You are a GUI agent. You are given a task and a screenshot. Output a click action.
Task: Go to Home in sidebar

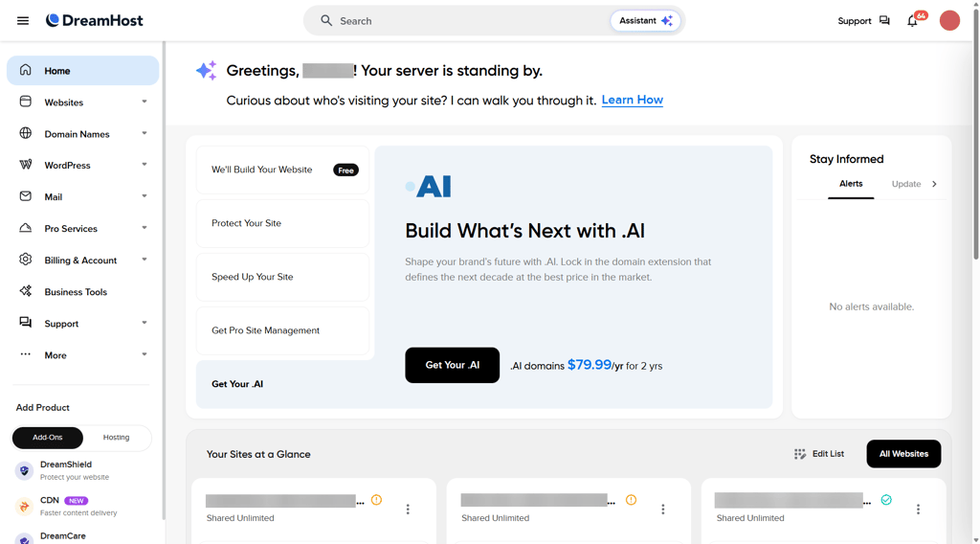point(82,71)
